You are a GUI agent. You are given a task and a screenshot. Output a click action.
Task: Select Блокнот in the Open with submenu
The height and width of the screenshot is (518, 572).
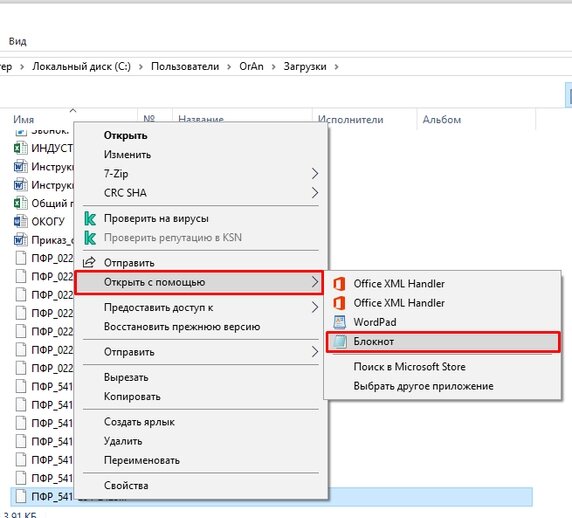(x=442, y=342)
